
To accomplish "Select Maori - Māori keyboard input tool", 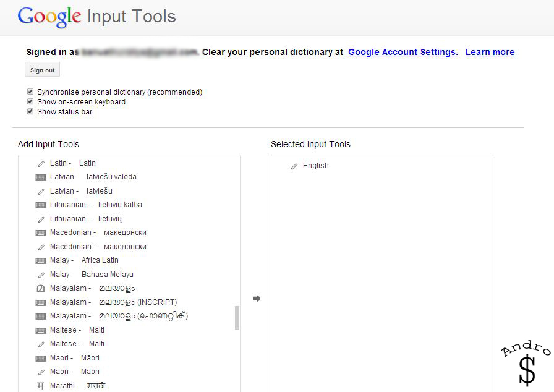I will tap(74, 358).
